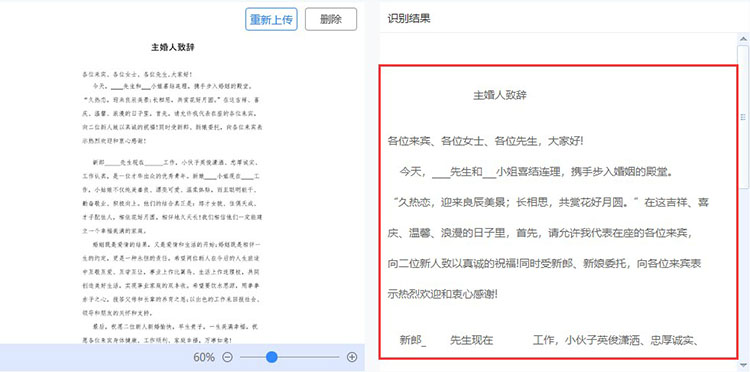The image size is (750, 372).
Task: Click the line starting 新郎_ 先生现在
Action: 551,340
